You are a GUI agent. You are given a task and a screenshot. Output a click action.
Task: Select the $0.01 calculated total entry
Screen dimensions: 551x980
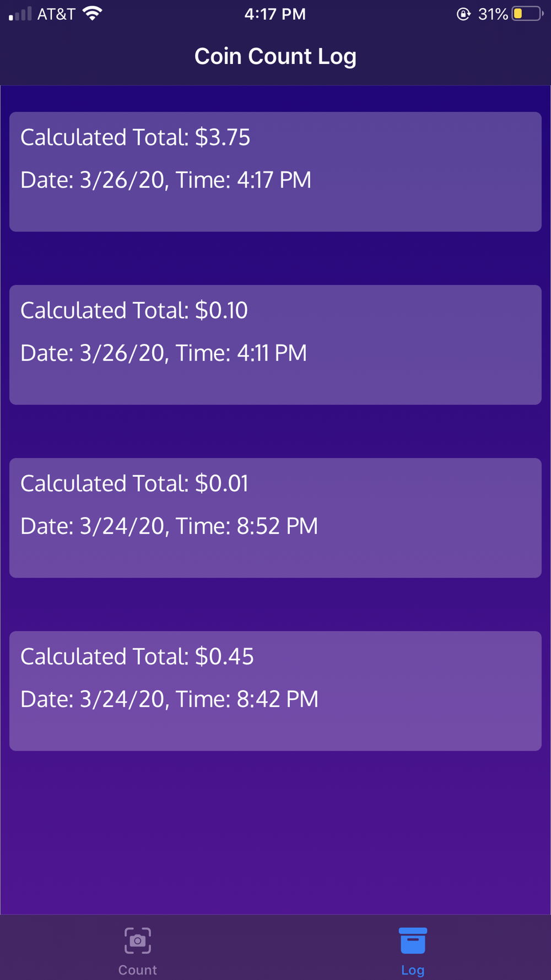(275, 518)
